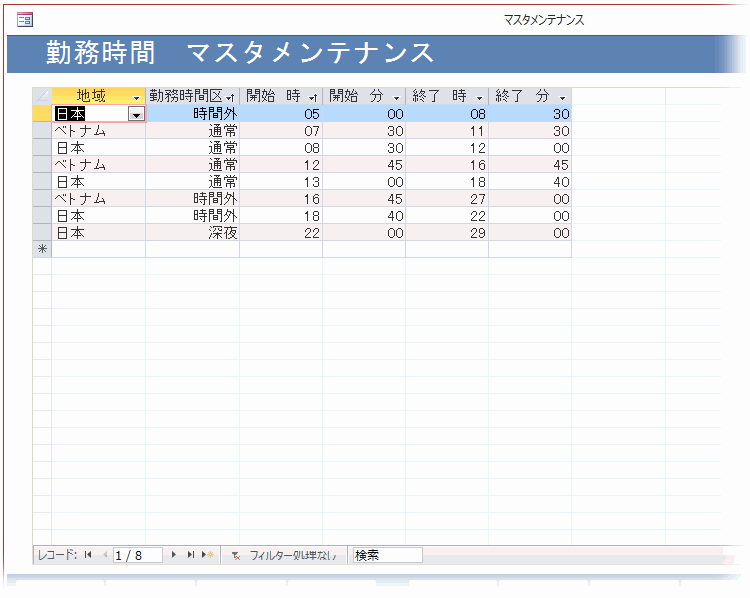This screenshot has width=750, height=598.
Task: Click end hour cell 16
Action: coord(447,165)
